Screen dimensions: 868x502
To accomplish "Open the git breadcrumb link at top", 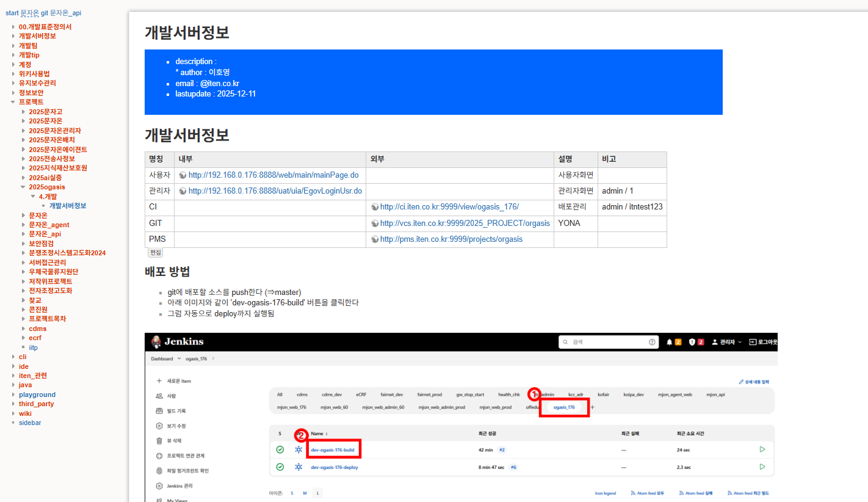I will coord(45,13).
